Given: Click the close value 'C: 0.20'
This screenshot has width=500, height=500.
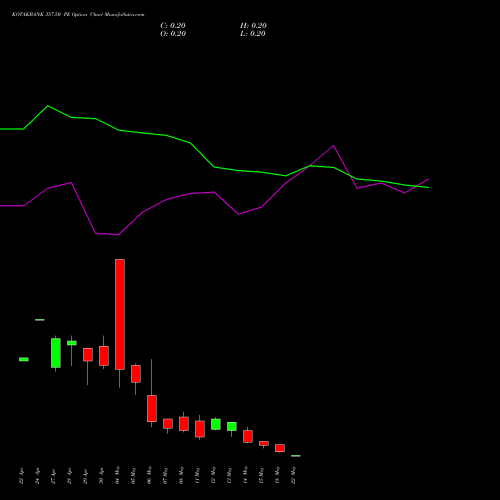Looking at the screenshot, I should [173, 26].
